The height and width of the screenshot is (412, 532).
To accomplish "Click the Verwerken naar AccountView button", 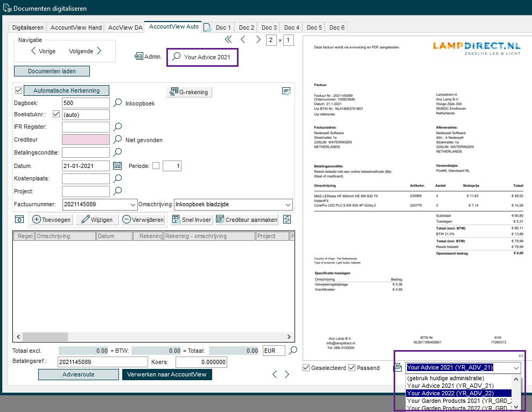I will click(x=167, y=374).
